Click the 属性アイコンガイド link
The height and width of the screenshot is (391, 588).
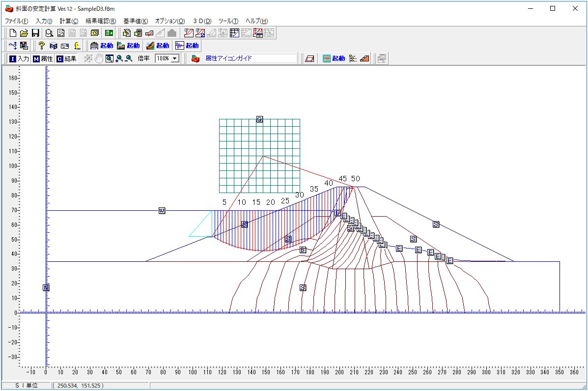click(228, 58)
